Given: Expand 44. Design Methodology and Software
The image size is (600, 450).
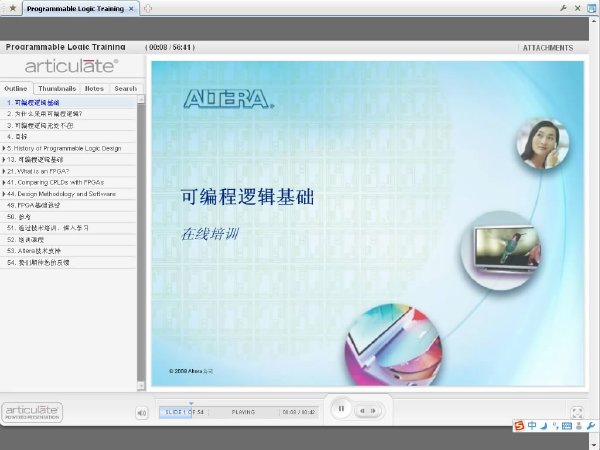Looking at the screenshot, I should point(4,194).
